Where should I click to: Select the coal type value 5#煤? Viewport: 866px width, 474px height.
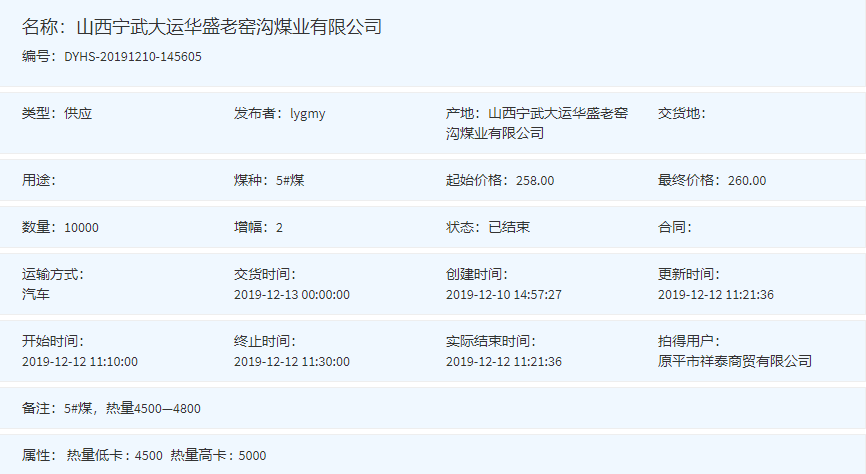tap(290, 180)
